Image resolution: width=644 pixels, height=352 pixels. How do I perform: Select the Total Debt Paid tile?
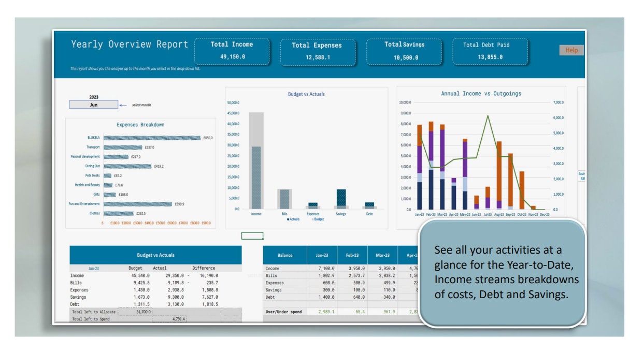[x=490, y=50]
